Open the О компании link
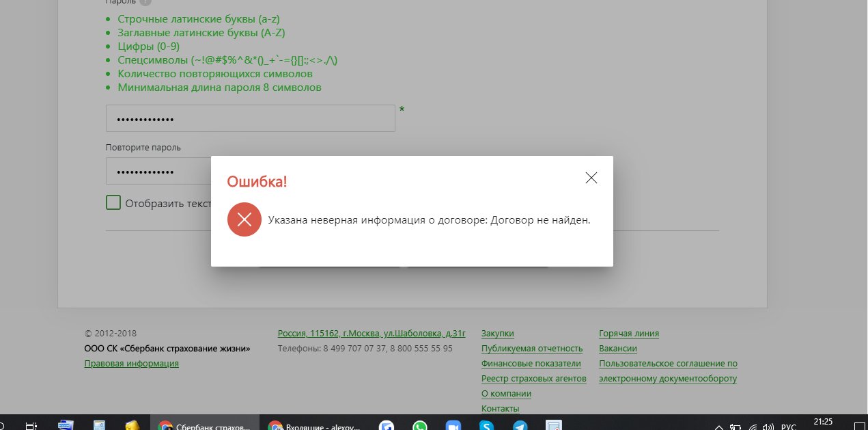The width and height of the screenshot is (868, 430). tap(506, 394)
